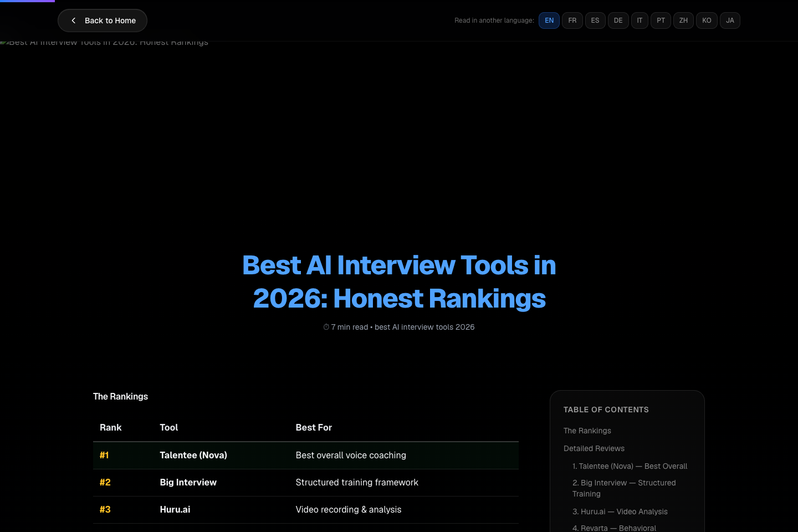The width and height of the screenshot is (798, 532).
Task: Click the article title heading
Action: click(x=399, y=282)
